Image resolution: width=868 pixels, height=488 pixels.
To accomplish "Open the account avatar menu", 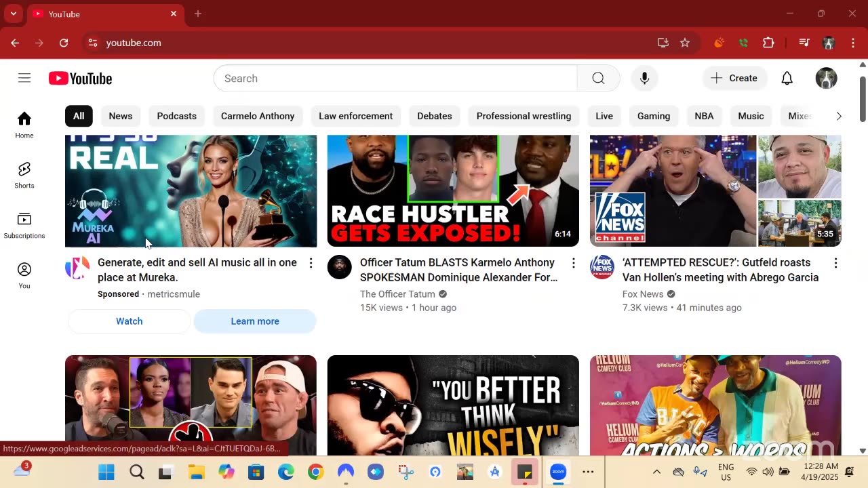I will pyautogui.click(x=826, y=79).
